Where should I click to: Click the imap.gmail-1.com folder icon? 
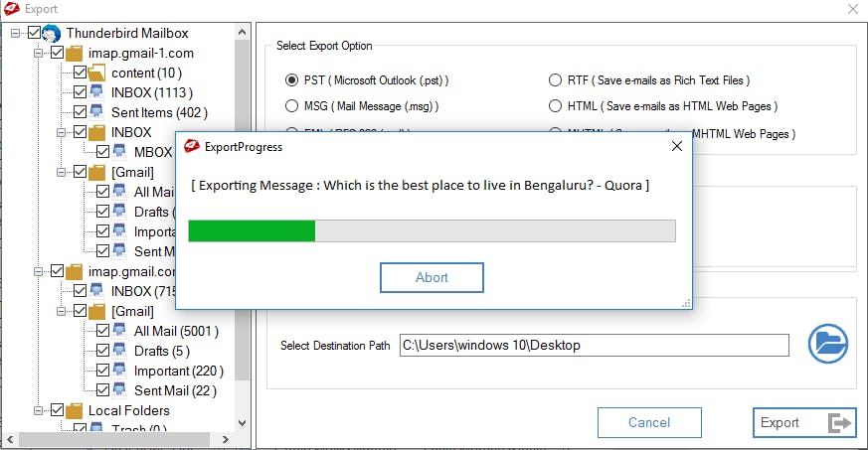point(75,54)
